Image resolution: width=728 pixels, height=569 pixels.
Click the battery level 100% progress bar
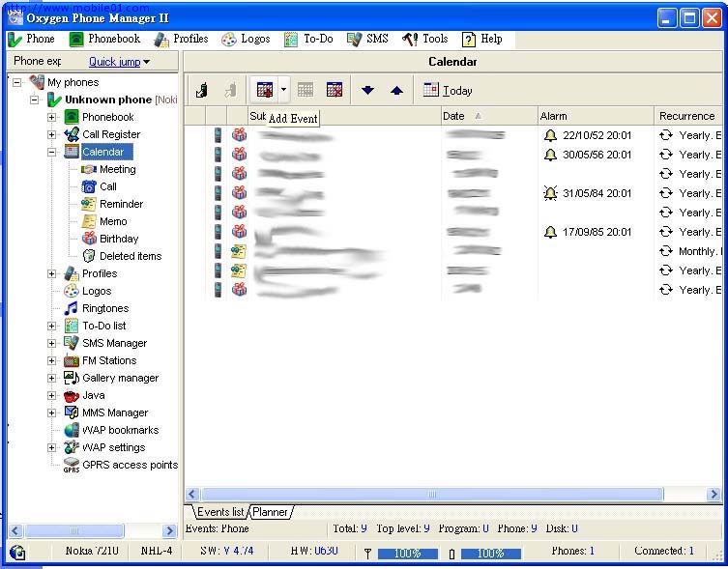point(491,554)
